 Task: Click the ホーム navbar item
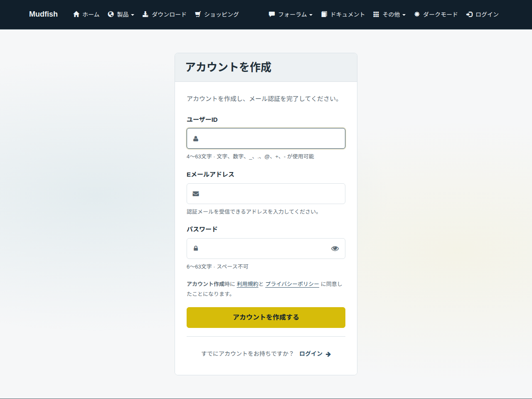[86, 14]
